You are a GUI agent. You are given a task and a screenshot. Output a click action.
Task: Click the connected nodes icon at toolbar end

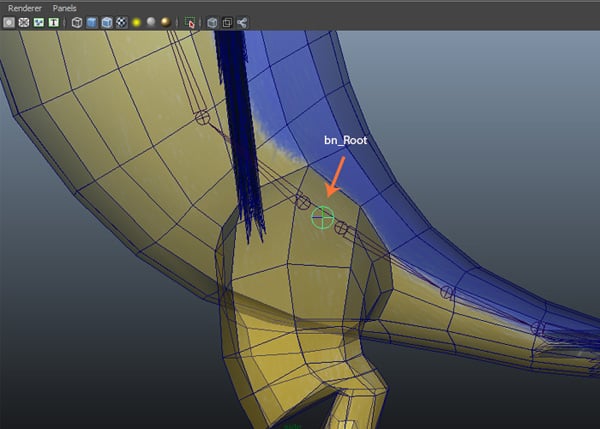[242, 22]
